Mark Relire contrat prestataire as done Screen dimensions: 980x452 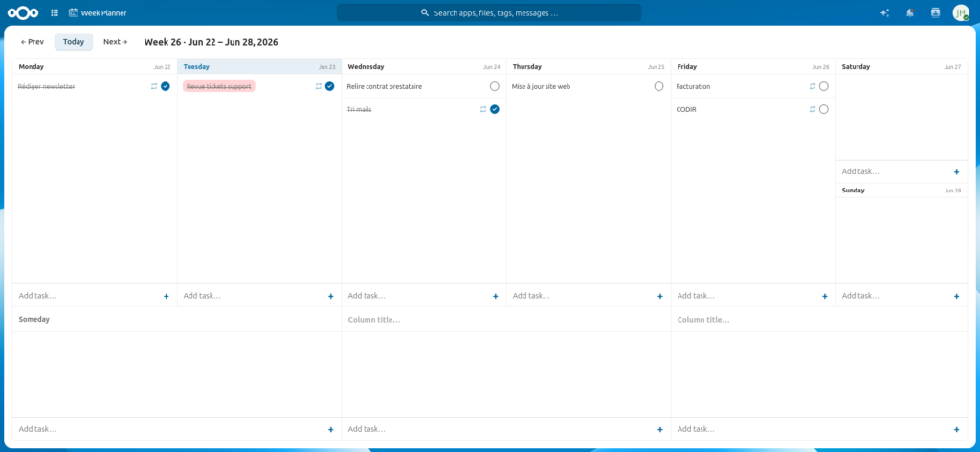tap(495, 86)
